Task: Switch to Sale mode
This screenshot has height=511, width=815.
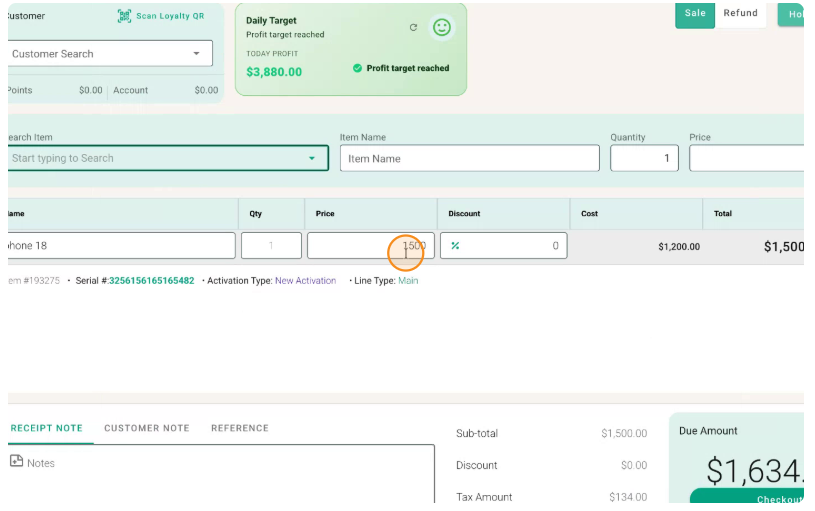Action: (695, 14)
